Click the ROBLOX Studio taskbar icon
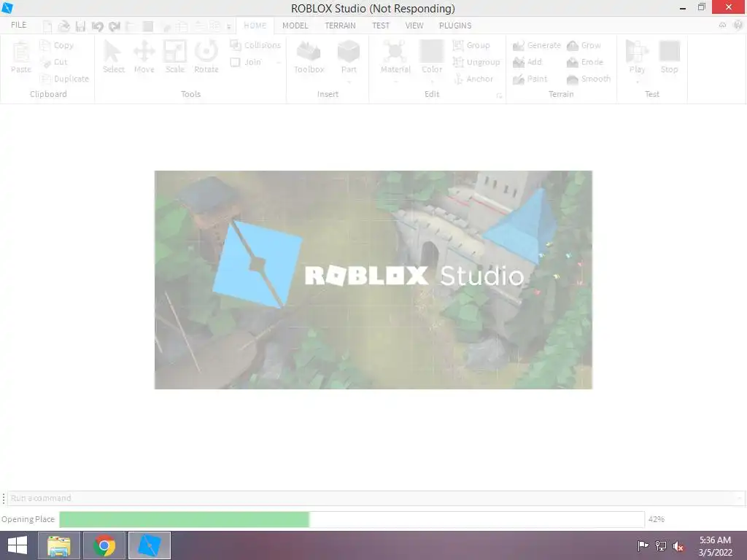747x560 pixels. click(149, 545)
